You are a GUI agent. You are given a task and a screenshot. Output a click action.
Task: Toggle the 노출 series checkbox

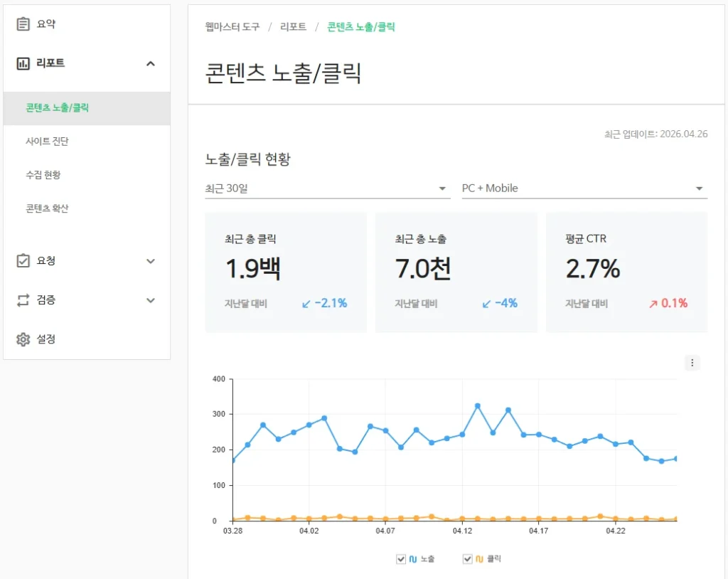pyautogui.click(x=401, y=559)
